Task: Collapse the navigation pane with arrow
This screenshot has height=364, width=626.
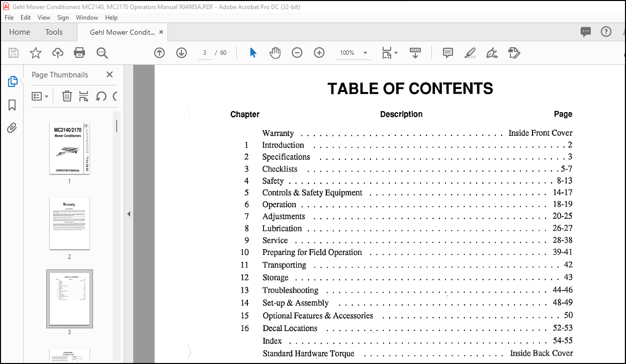Action: [129, 214]
